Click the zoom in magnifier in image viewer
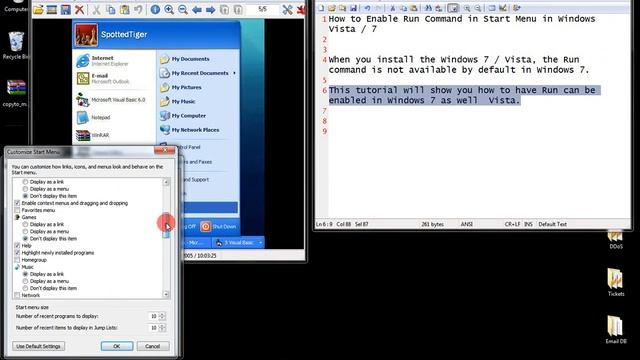Screen dimensions: 640x360 click(x=169, y=9)
